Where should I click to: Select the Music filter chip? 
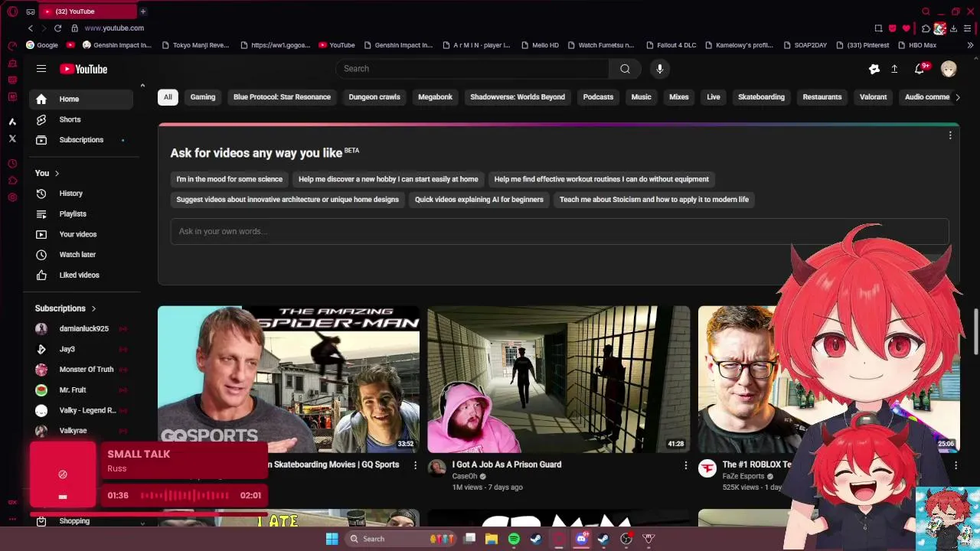641,97
